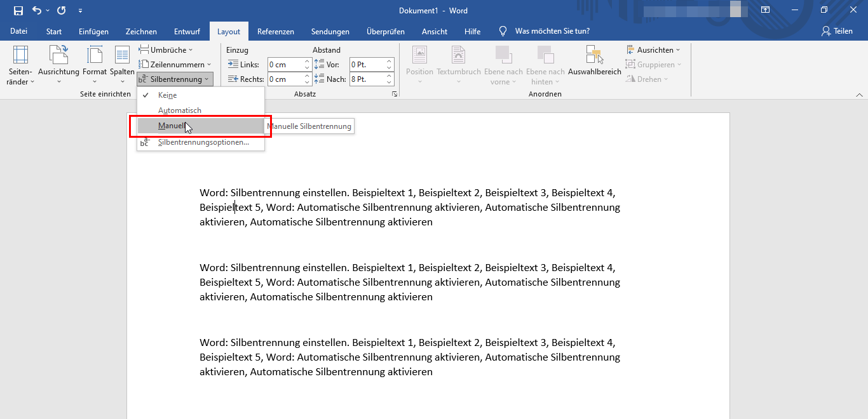
Task: Open the Absatz dialog launcher
Action: coord(395,94)
